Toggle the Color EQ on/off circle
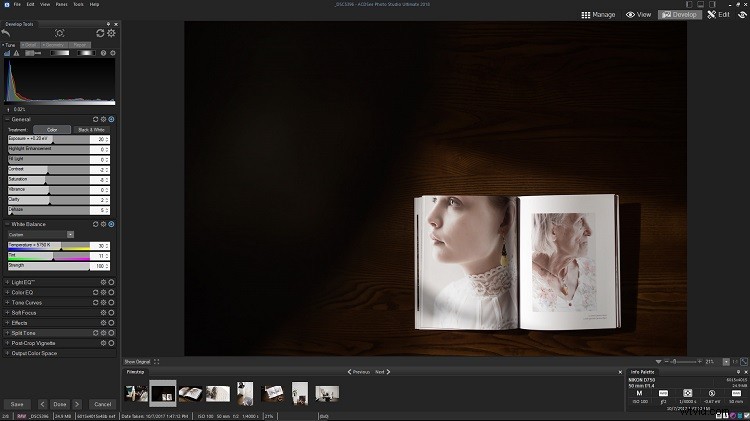The image size is (750, 421). (111, 292)
